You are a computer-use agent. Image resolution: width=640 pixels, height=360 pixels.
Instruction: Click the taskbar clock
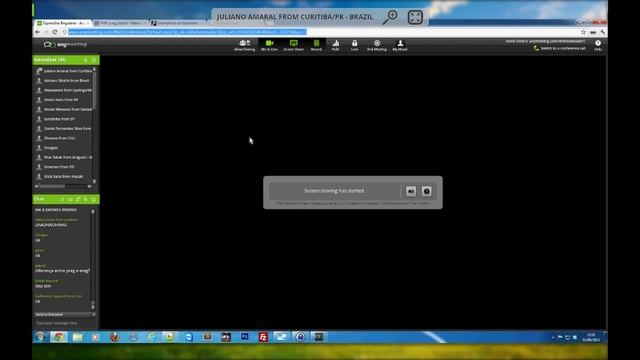tap(591, 337)
